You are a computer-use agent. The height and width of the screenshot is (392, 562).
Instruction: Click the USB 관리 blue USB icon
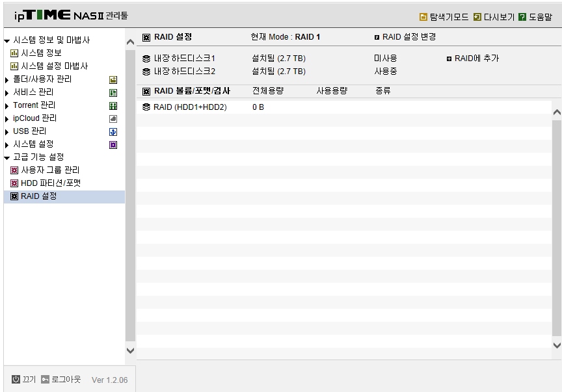[x=113, y=132]
